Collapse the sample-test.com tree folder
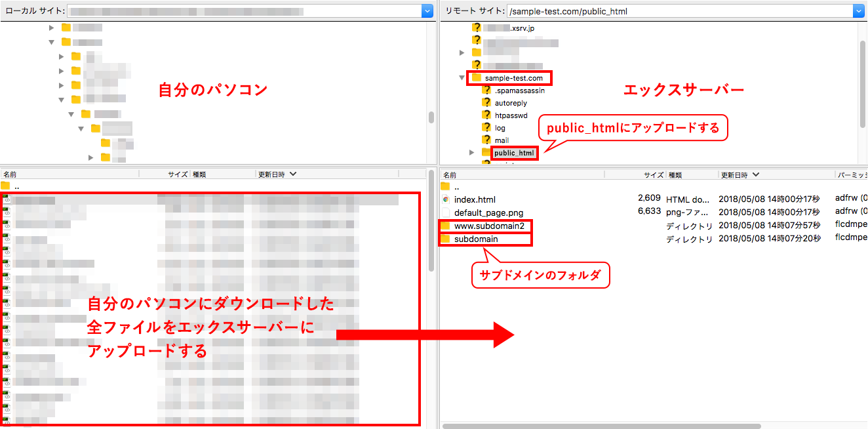 click(x=462, y=78)
